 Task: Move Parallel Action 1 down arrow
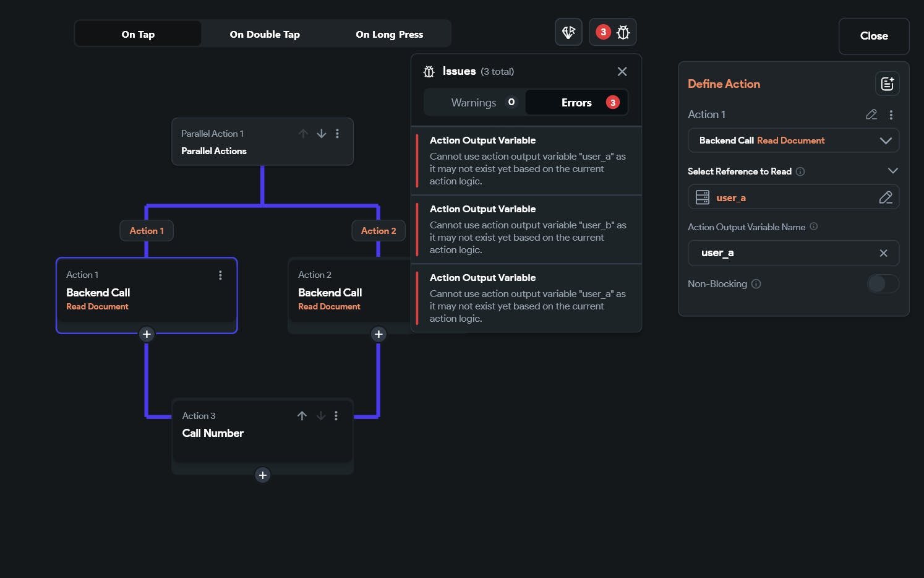point(322,134)
